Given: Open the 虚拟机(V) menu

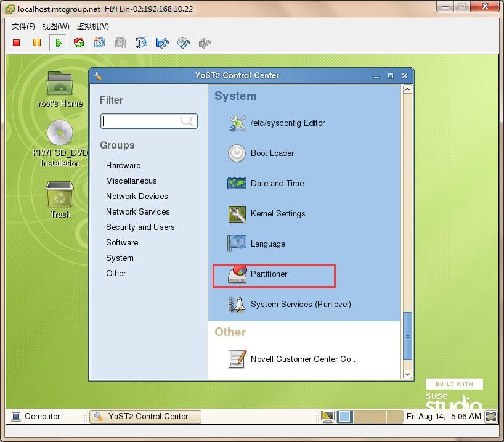Looking at the screenshot, I should point(92,27).
